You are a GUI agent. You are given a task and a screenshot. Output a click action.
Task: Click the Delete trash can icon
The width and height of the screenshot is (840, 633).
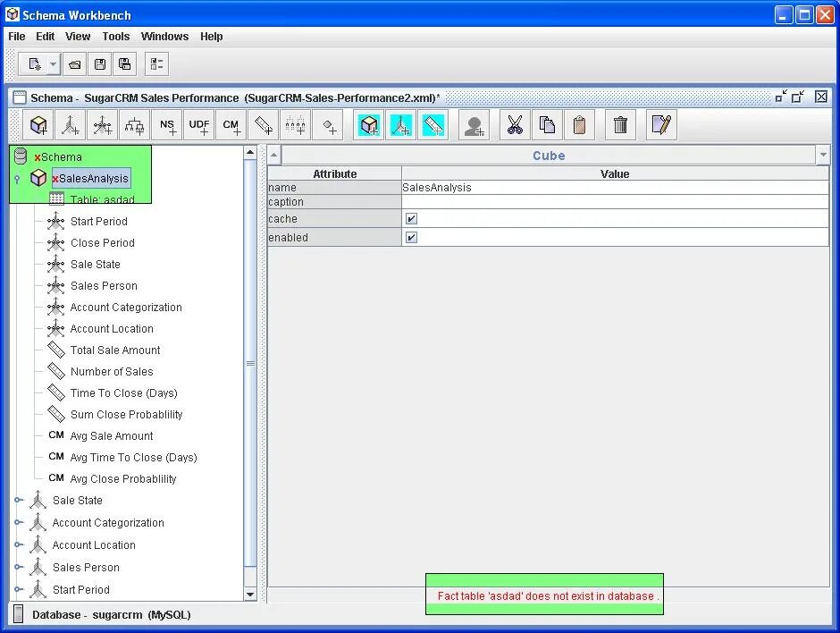click(x=620, y=125)
